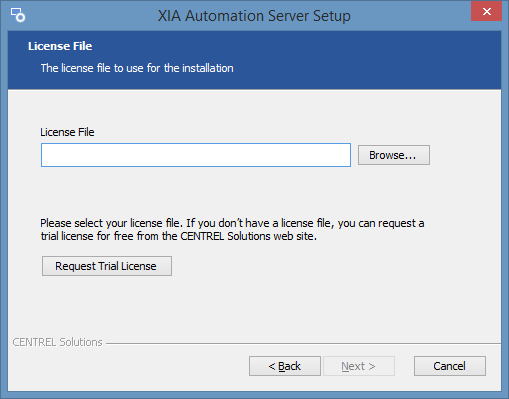509x399 pixels.
Task: Click empty area of the blue header banner
Action: (x=367, y=60)
